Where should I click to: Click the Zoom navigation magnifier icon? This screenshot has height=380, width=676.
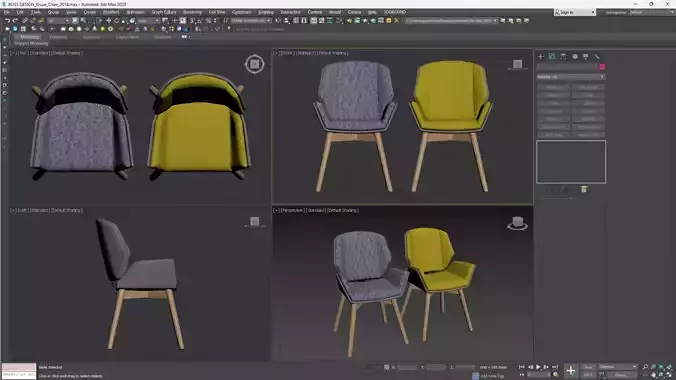(x=645, y=367)
